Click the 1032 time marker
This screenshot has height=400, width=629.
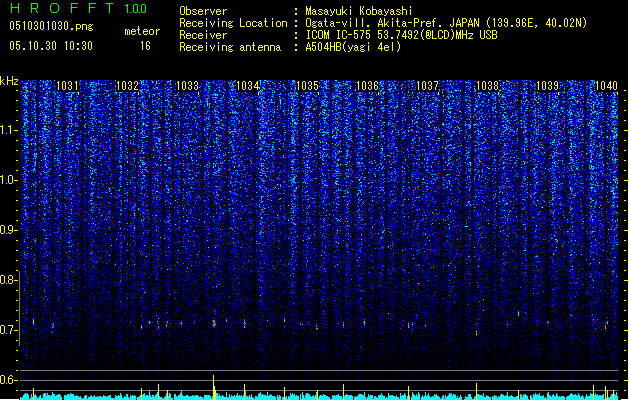click(127, 86)
